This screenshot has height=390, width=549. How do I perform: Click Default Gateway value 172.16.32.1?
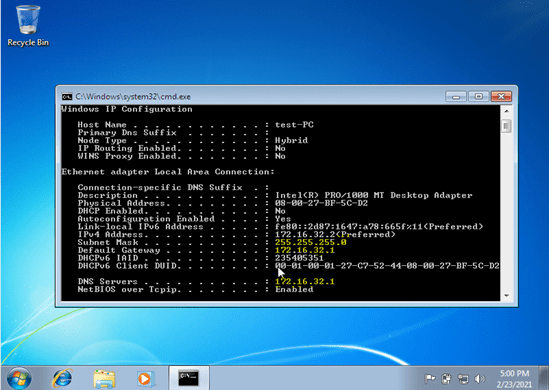tap(305, 250)
